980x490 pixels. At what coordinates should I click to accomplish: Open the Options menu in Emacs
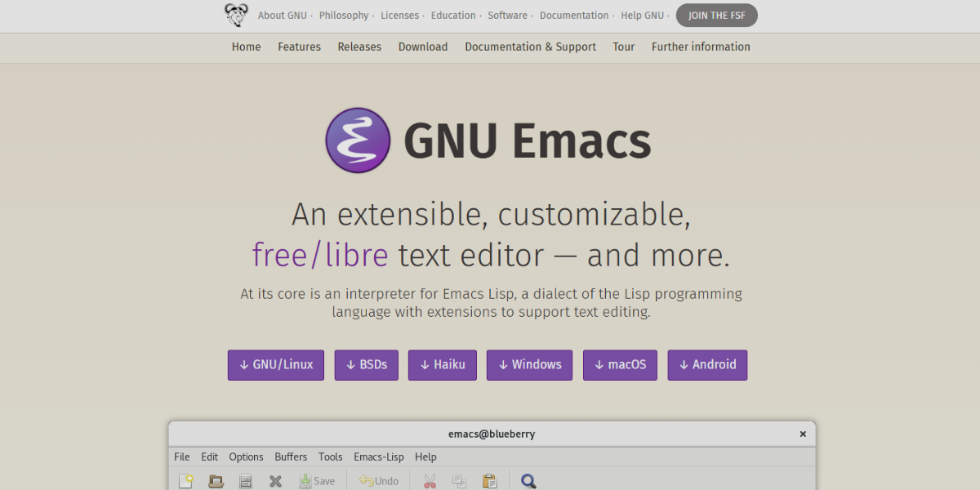(x=246, y=457)
